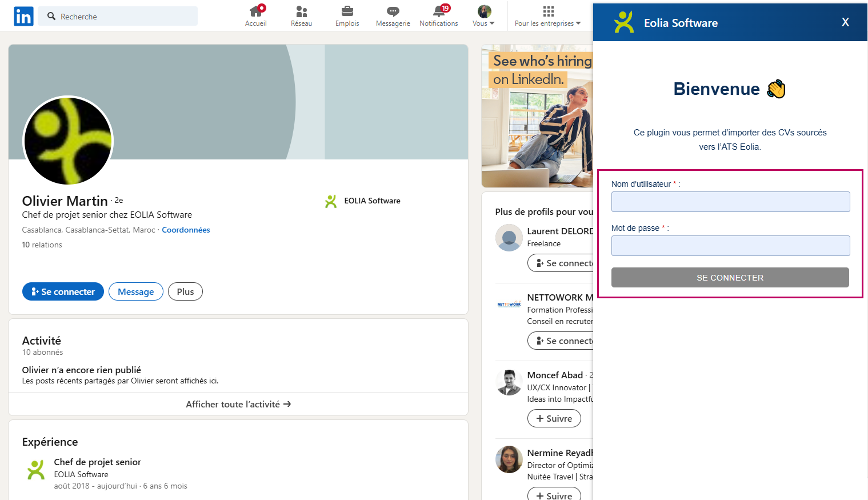Follow Moncef Abad with Suivre button
The height and width of the screenshot is (500, 868).
(x=554, y=418)
